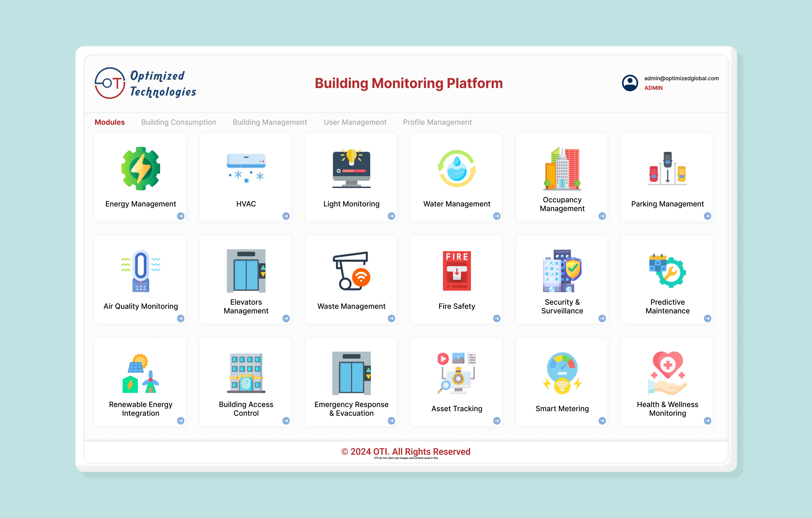Open the User Management tab

(x=355, y=122)
